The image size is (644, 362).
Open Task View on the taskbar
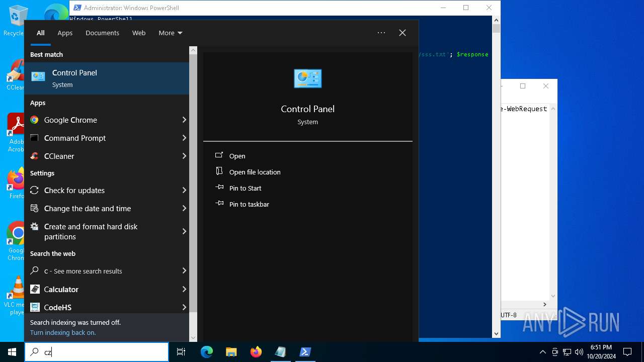(181, 352)
